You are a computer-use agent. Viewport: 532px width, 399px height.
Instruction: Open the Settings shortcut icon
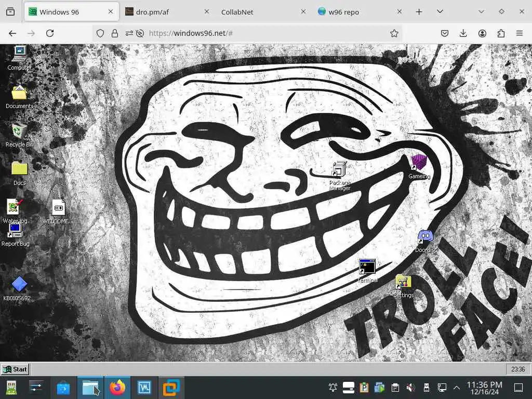403,286
